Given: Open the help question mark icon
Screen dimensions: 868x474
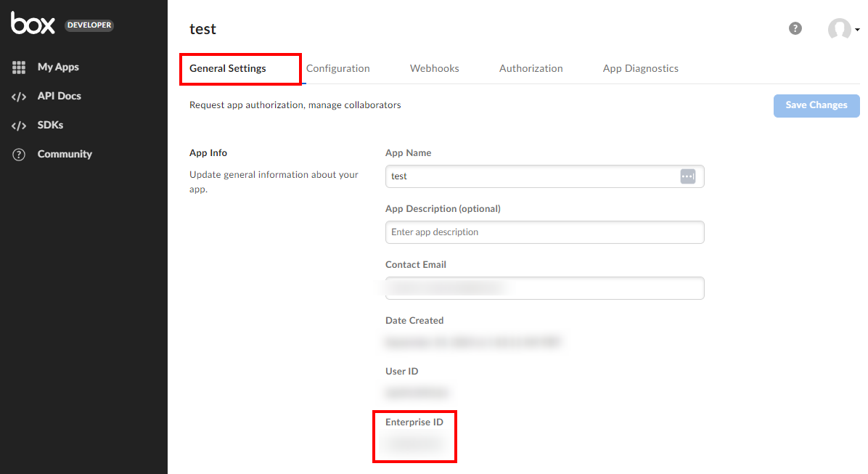Looking at the screenshot, I should click(795, 29).
